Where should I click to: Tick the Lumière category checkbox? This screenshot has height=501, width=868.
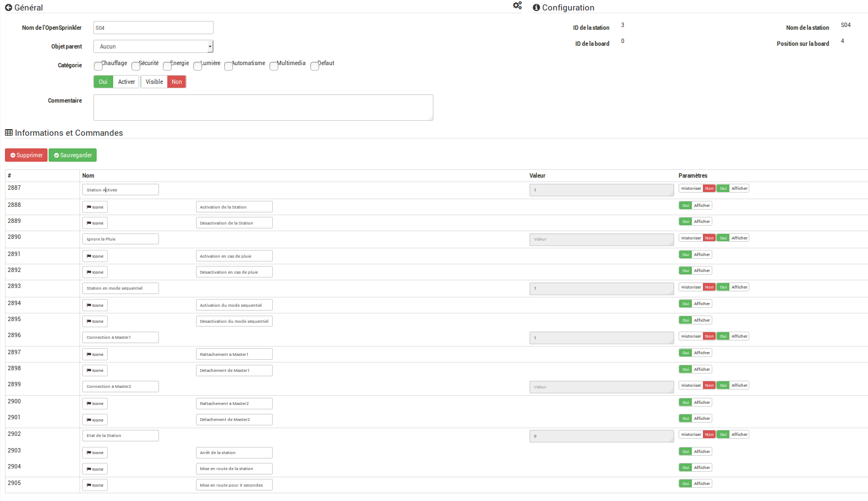[x=197, y=66]
